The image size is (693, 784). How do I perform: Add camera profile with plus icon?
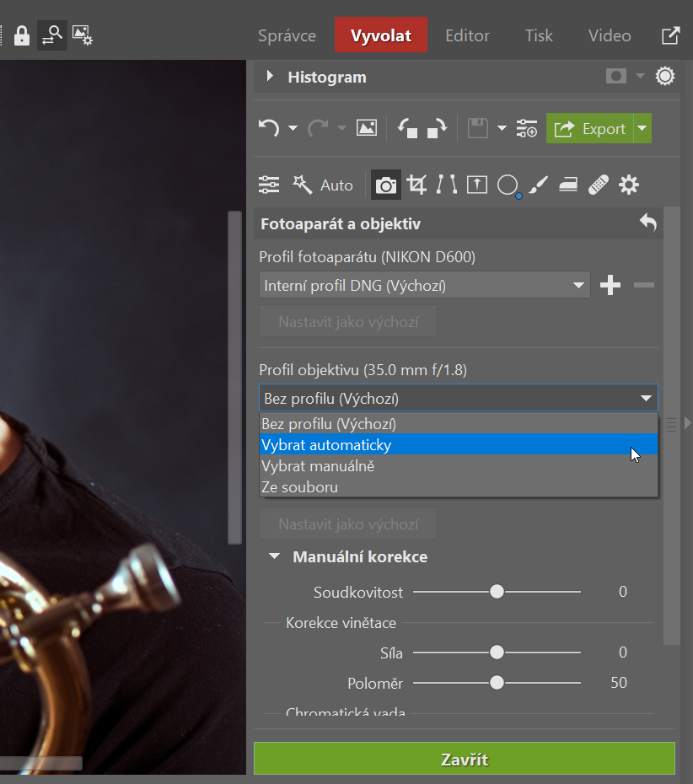click(610, 285)
